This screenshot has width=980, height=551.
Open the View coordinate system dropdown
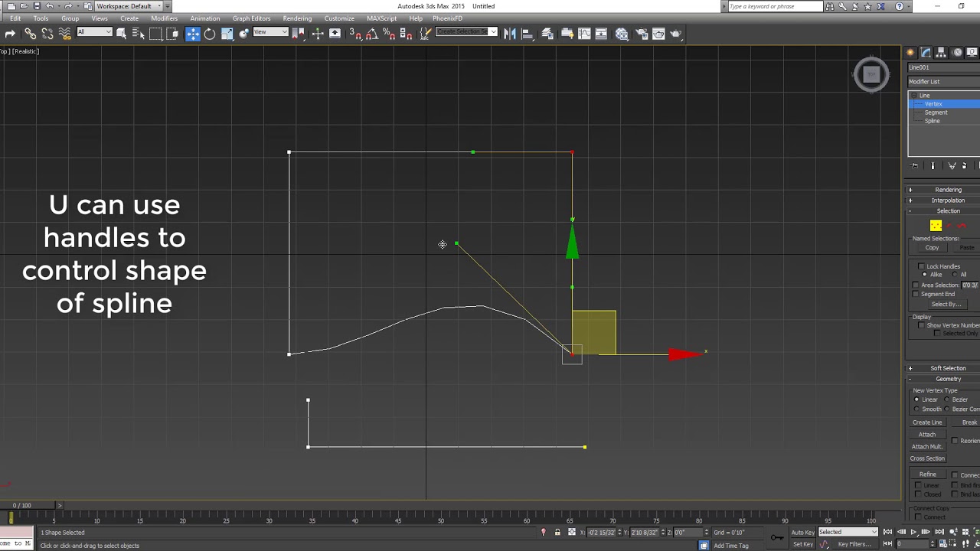[x=270, y=32]
